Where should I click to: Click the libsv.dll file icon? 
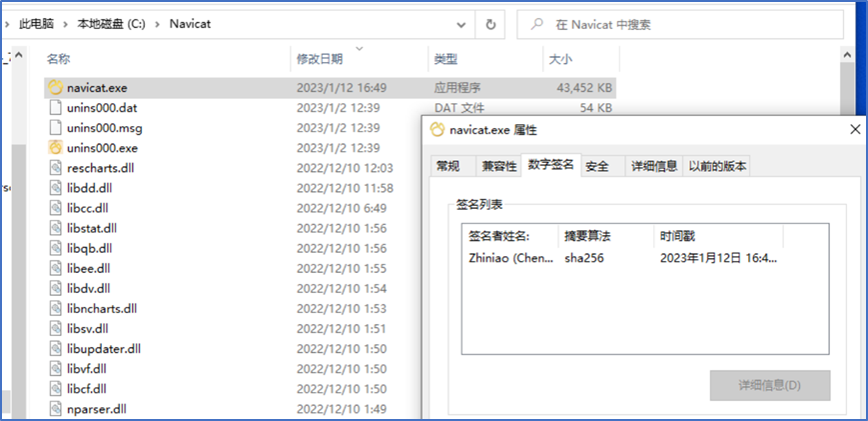click(55, 329)
